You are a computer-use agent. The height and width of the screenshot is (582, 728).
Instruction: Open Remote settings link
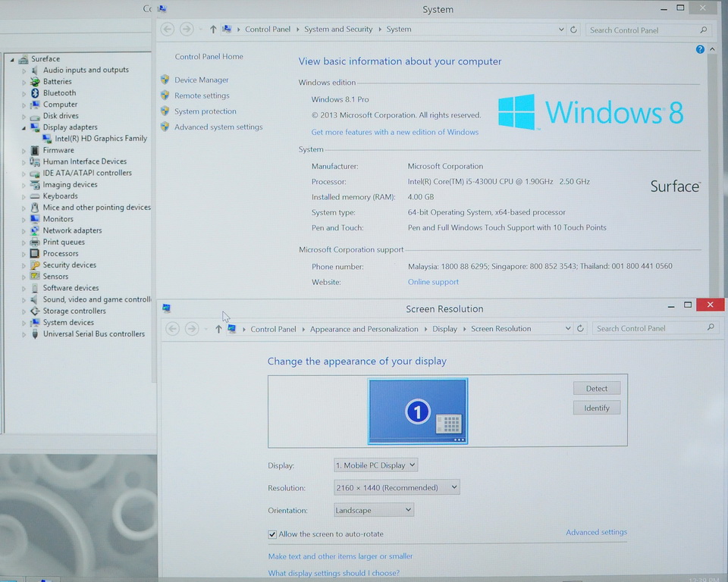[x=202, y=95]
